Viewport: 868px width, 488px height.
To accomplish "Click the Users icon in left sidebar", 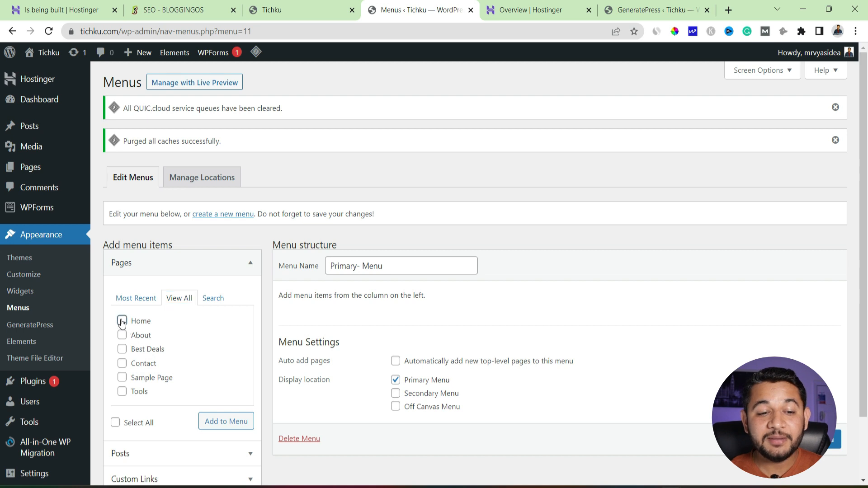I will point(9,402).
